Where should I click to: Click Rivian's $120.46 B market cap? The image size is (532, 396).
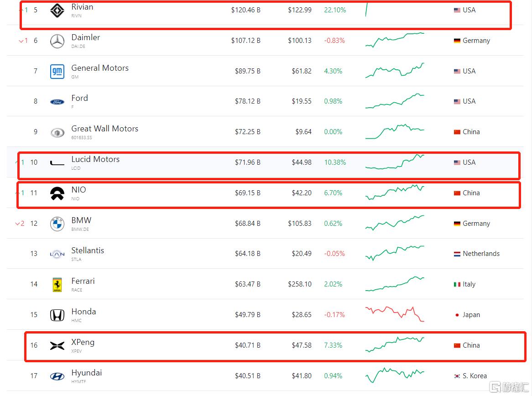pos(245,10)
